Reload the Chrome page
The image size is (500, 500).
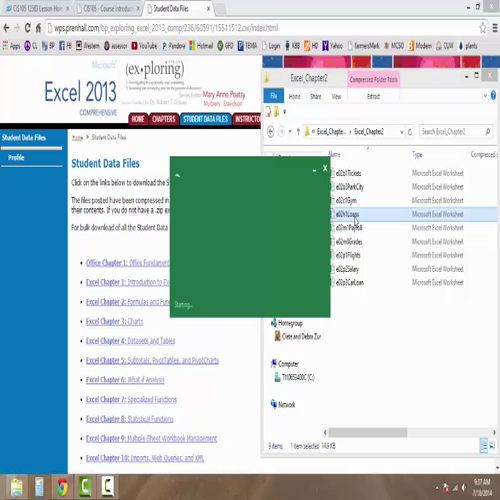[x=28, y=28]
